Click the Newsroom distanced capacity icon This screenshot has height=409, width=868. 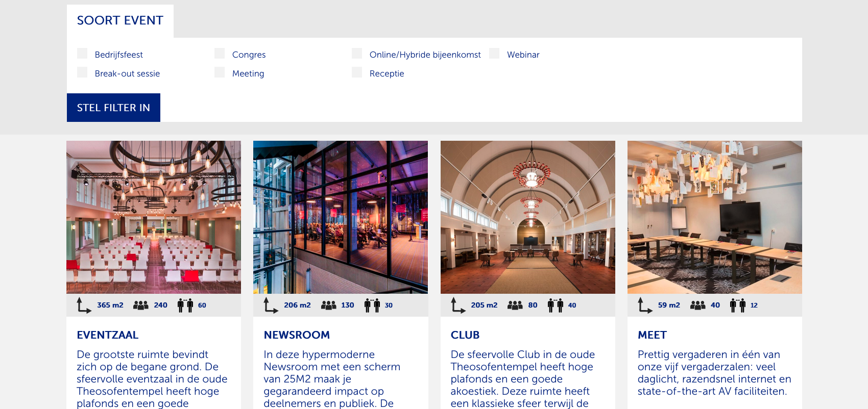372,305
